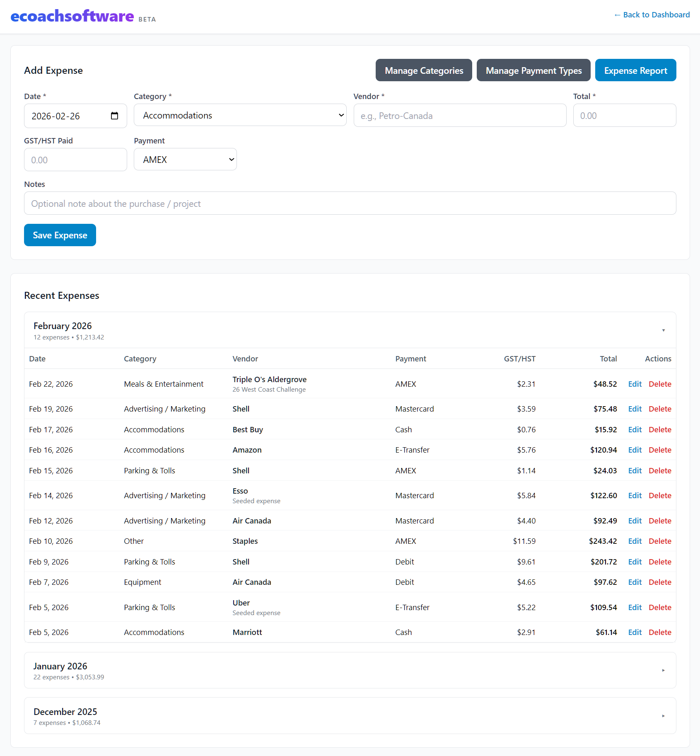Open the Payment type dropdown
This screenshot has height=756, width=700.
[x=185, y=160]
